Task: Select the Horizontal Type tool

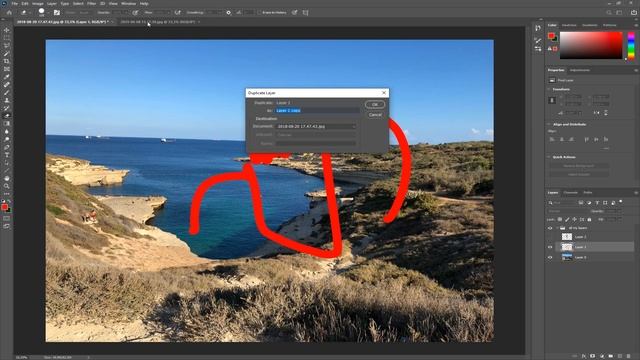Action: [7, 155]
